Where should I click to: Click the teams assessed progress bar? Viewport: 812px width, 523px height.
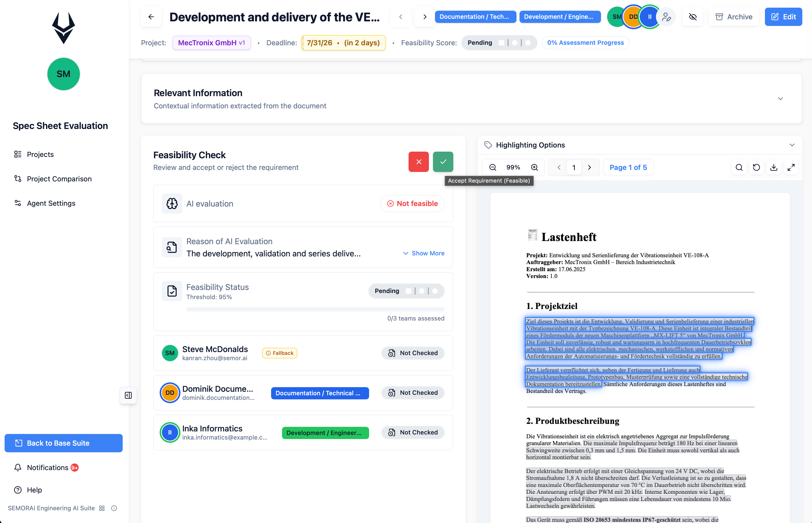tap(315, 309)
